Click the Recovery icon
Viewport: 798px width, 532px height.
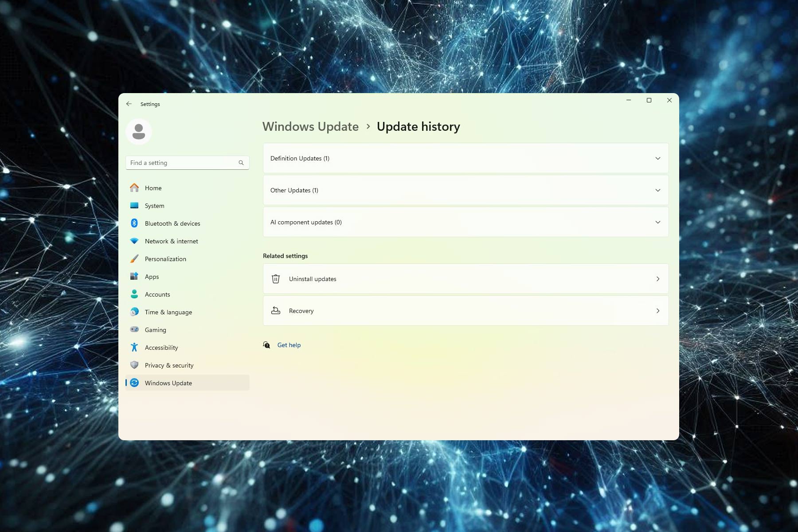click(x=276, y=311)
